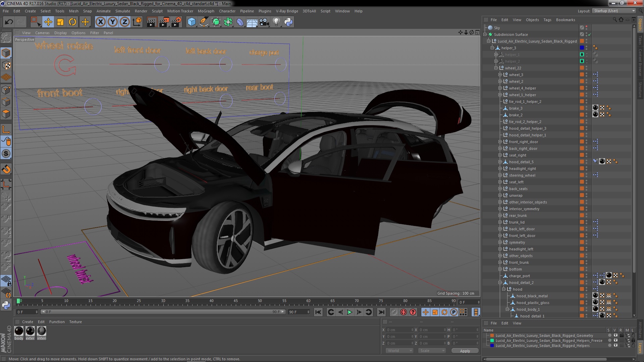Open Object Manager Tags menu
This screenshot has width=644, height=362.
coord(547,20)
